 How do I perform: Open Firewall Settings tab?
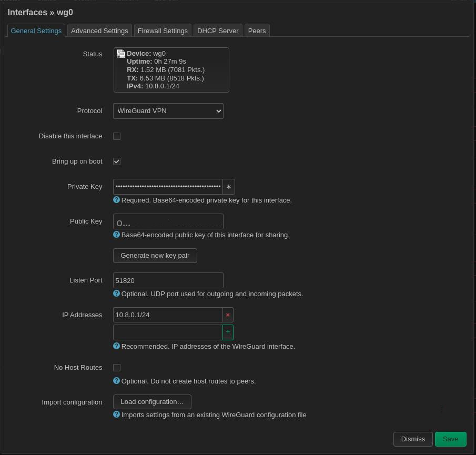pyautogui.click(x=163, y=31)
